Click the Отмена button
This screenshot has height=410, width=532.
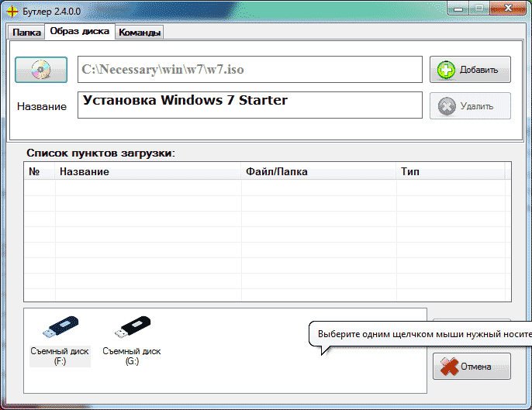click(472, 367)
